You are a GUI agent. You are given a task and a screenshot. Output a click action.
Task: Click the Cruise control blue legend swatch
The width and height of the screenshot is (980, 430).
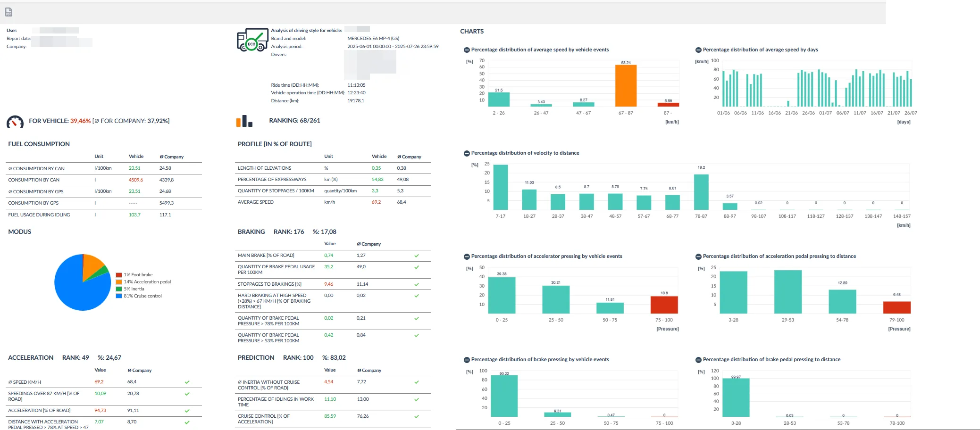pos(119,296)
